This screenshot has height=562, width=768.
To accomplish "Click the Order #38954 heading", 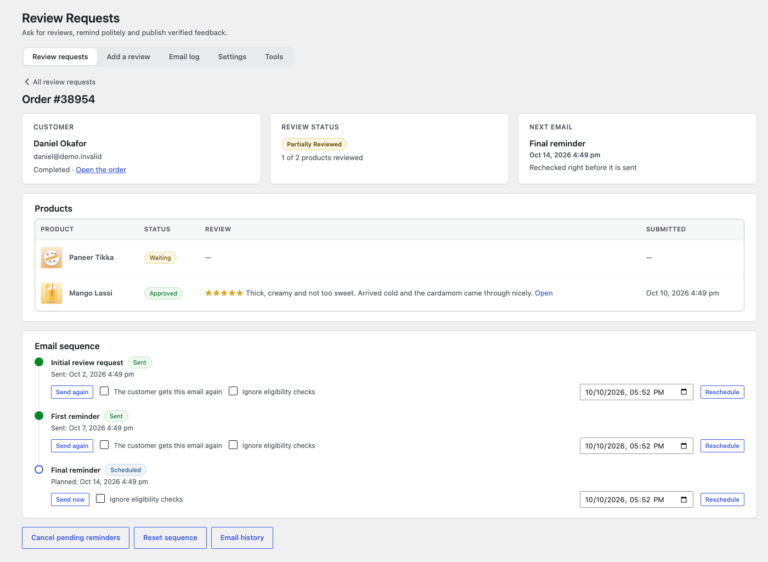I will [x=58, y=99].
